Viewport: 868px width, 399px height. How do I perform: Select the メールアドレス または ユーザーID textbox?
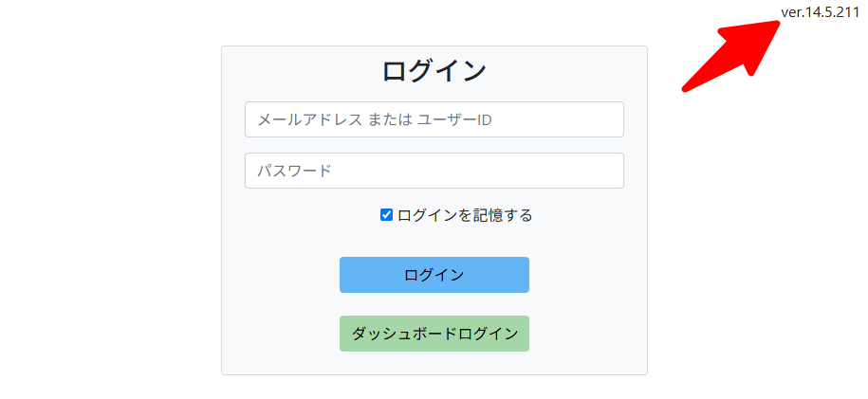click(434, 119)
